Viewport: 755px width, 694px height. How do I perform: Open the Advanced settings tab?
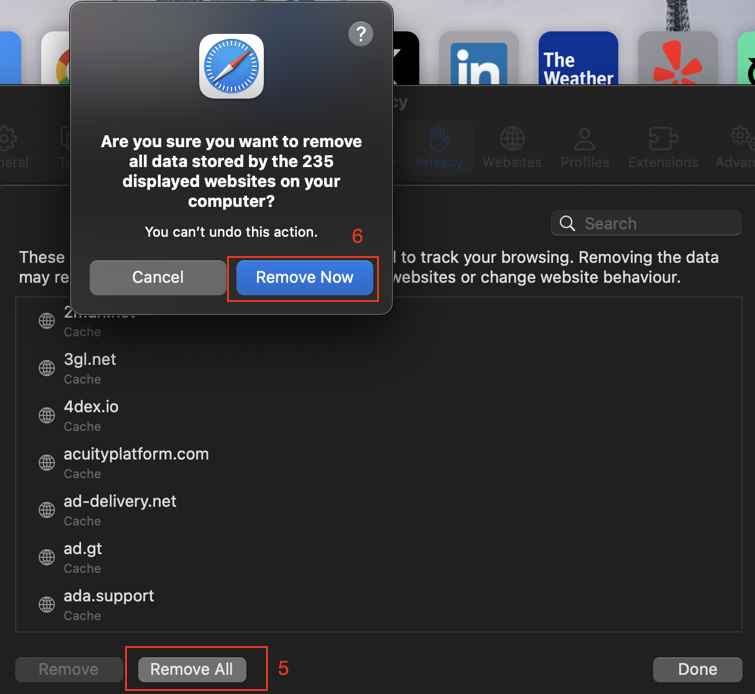[735, 147]
